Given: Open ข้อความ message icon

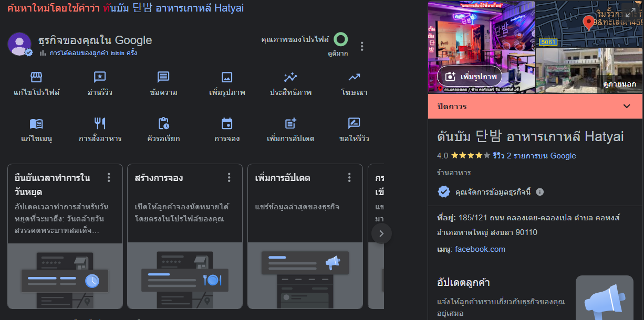Looking at the screenshot, I should (x=163, y=78).
